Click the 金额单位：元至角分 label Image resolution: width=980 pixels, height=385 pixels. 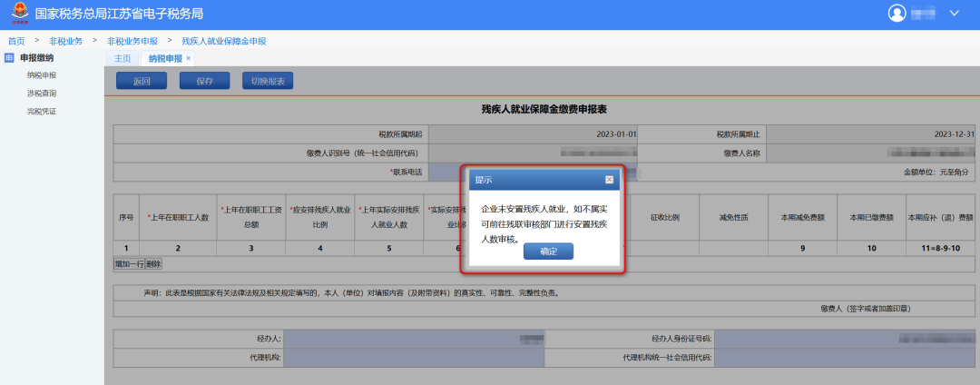tap(936, 172)
